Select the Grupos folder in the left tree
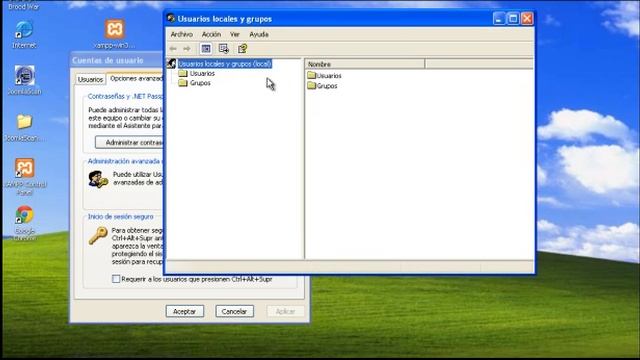This screenshot has height=360, width=640. pos(200,83)
